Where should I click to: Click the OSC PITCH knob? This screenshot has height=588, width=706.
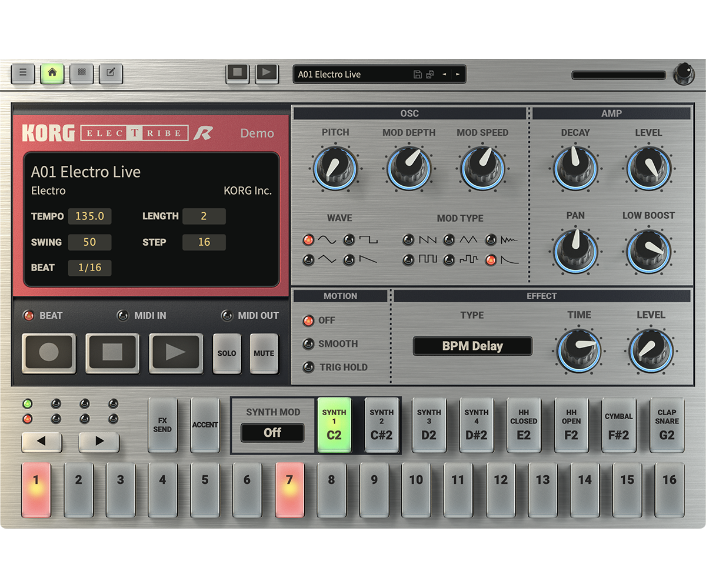[335, 168]
